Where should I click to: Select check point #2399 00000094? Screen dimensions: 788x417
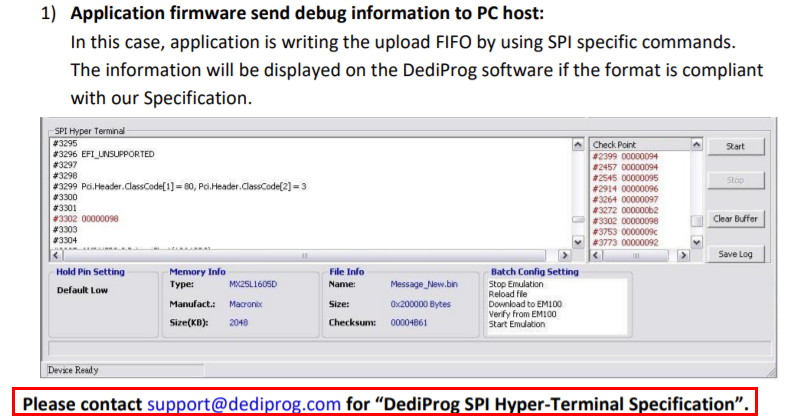pos(624,156)
